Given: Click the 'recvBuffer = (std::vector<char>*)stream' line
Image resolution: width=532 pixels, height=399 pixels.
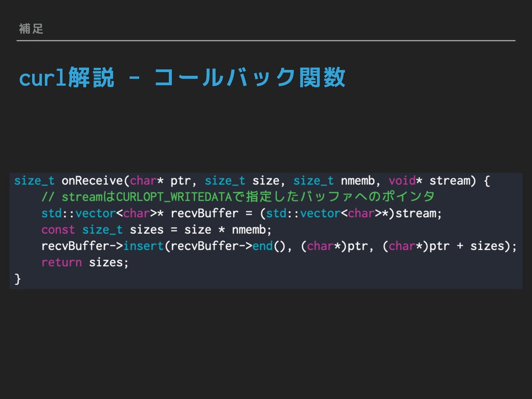Looking at the screenshot, I should (242, 214).
